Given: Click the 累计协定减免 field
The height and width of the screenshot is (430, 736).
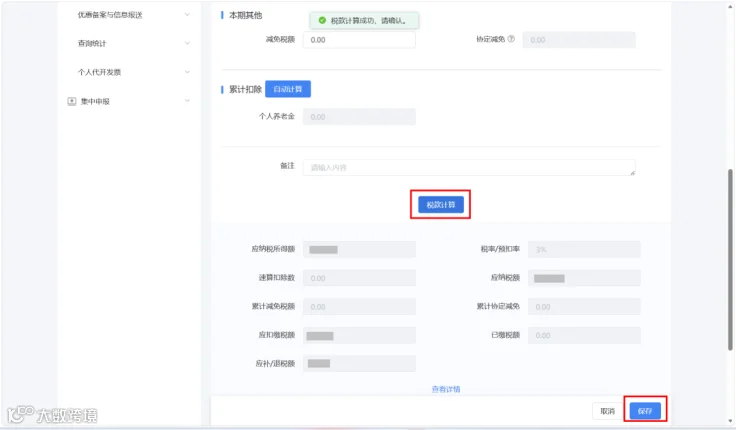Looking at the screenshot, I should click(x=584, y=307).
